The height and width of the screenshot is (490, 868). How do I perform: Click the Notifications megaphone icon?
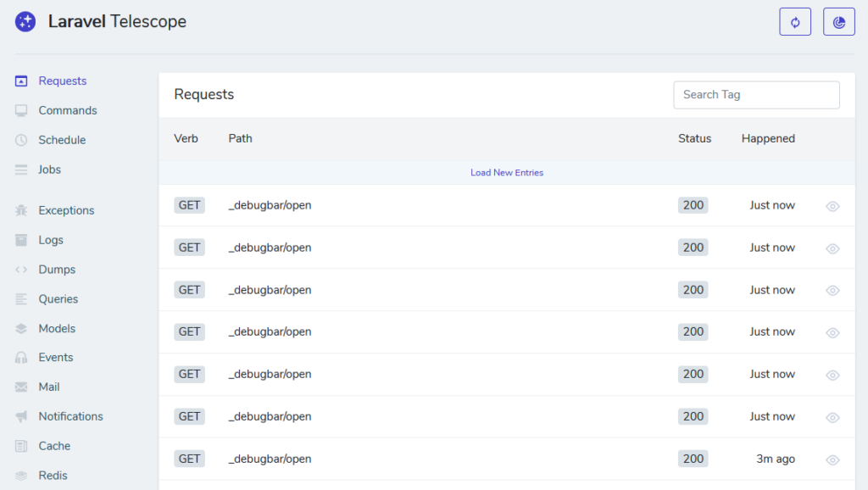click(x=21, y=416)
